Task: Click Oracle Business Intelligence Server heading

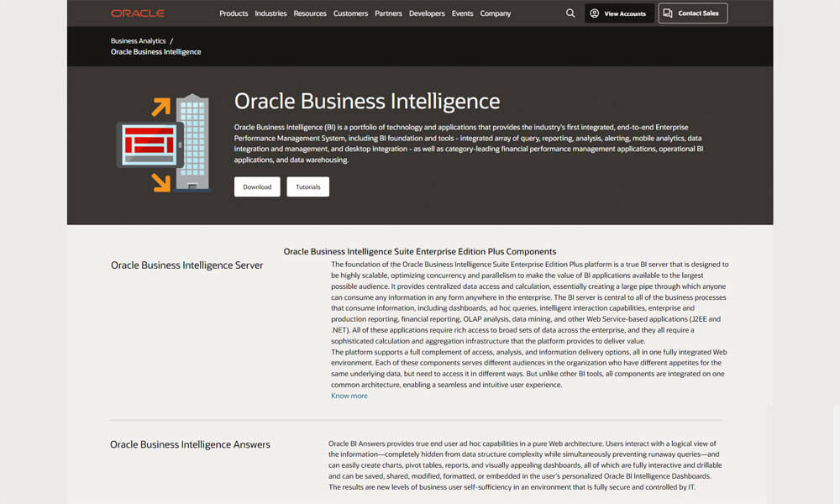Action: (187, 265)
